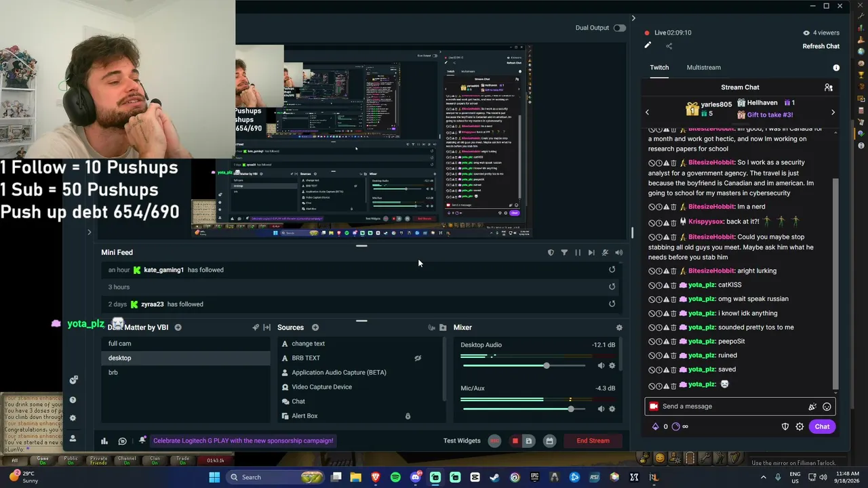868x488 pixels.
Task: Add a new source with plus icon
Action: point(315,327)
